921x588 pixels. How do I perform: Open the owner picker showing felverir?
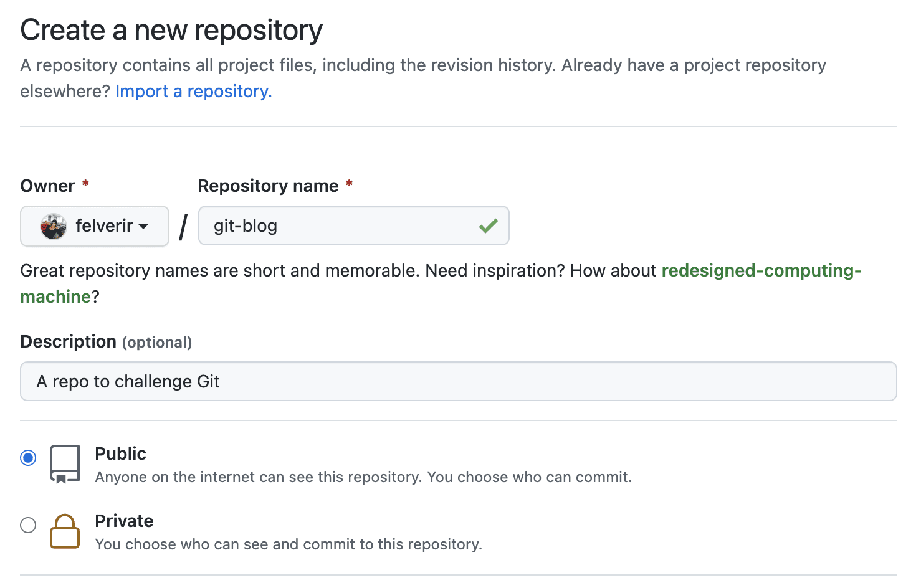94,225
